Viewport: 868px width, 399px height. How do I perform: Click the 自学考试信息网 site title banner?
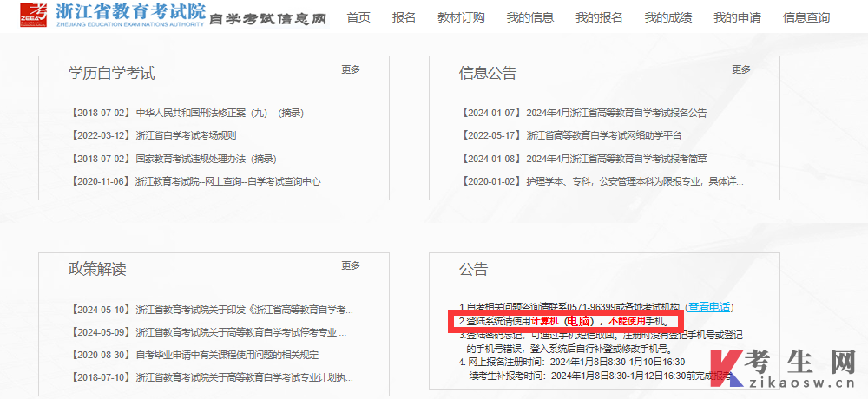click(x=268, y=18)
